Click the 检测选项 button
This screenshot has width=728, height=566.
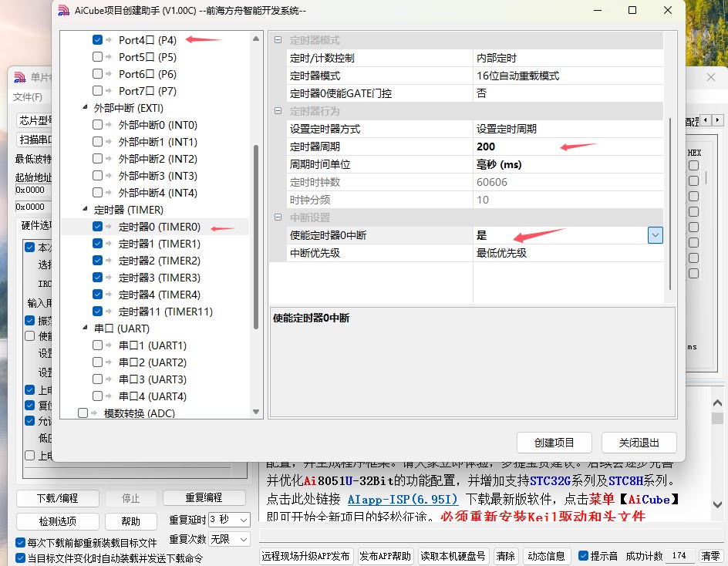(x=58, y=521)
